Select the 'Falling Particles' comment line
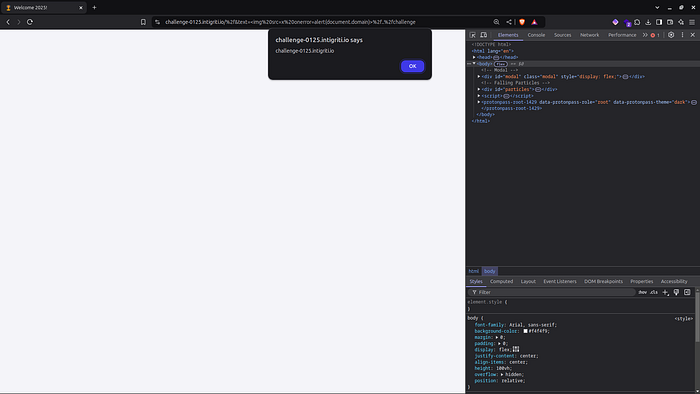 516,83
